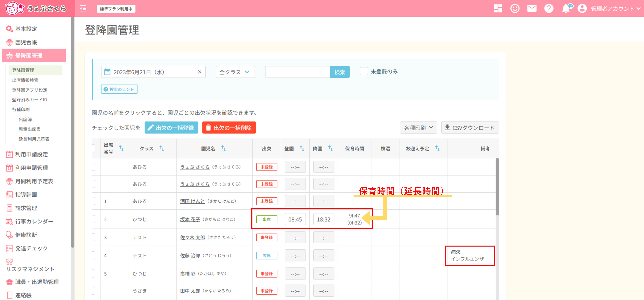Screen dimensions: 644x300
Task: Collapse the 登降園管理 sidebar section
Action: click(34, 55)
